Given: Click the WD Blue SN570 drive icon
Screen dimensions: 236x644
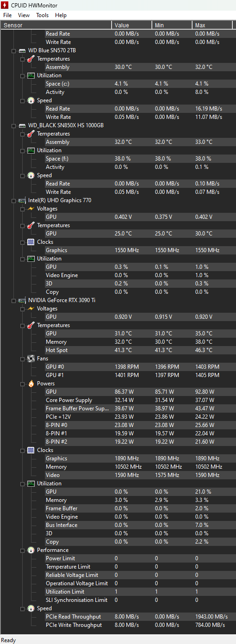Looking at the screenshot, I should (x=22, y=50).
